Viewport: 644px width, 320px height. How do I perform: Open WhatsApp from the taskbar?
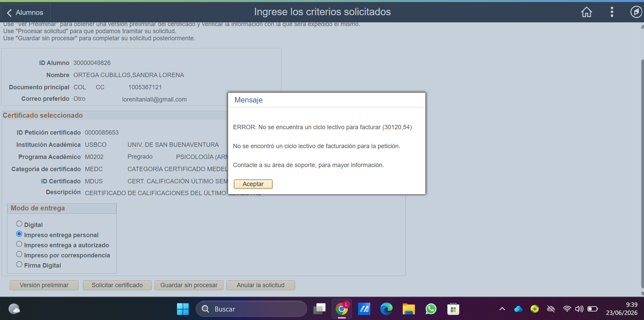tap(431, 309)
